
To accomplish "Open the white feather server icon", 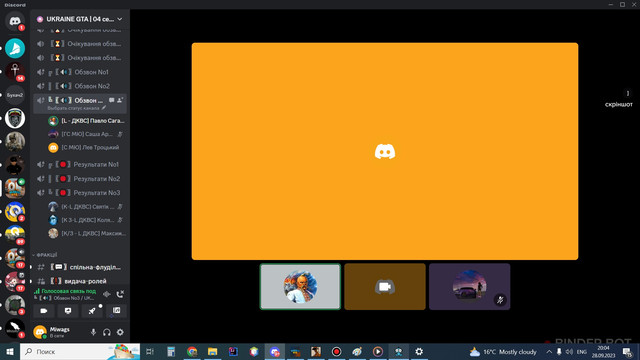I will tap(15, 328).
